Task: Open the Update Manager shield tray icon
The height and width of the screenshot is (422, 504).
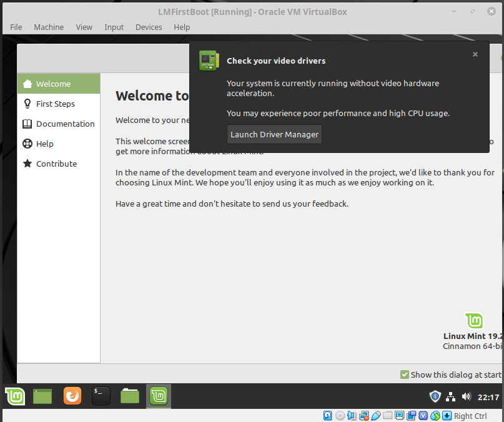Action: point(435,396)
